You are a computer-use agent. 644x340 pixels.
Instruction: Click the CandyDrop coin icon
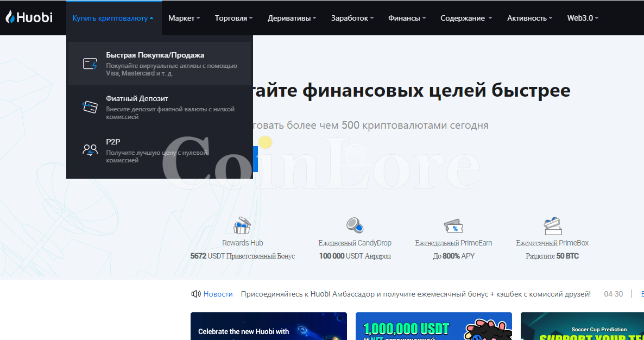(355, 225)
